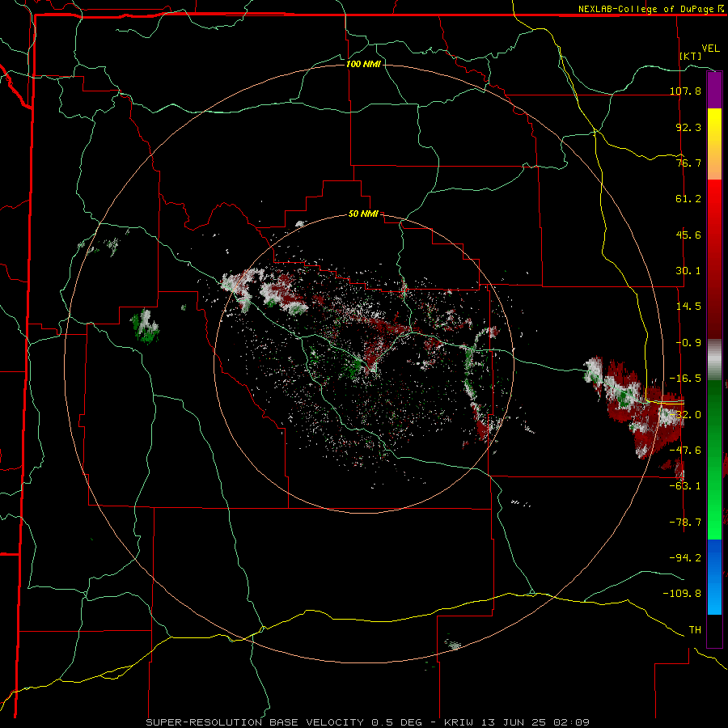
Task: Click the 61.2 velocity scale value
Action: [x=688, y=199]
